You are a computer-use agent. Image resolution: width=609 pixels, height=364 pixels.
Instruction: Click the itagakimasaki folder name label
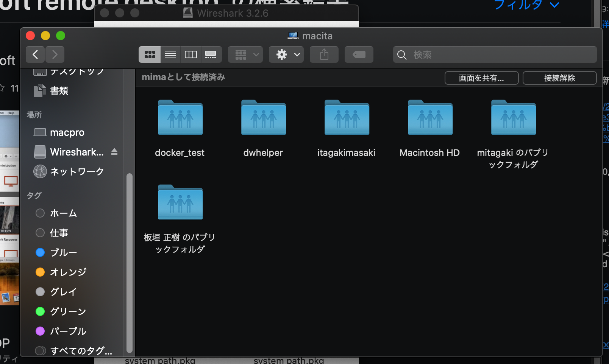tap(347, 153)
